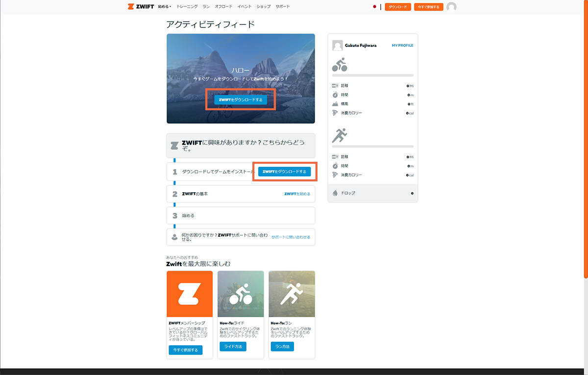Image resolution: width=588 pixels, height=375 pixels.
Task: Open the イベント nav item
Action: tap(245, 6)
